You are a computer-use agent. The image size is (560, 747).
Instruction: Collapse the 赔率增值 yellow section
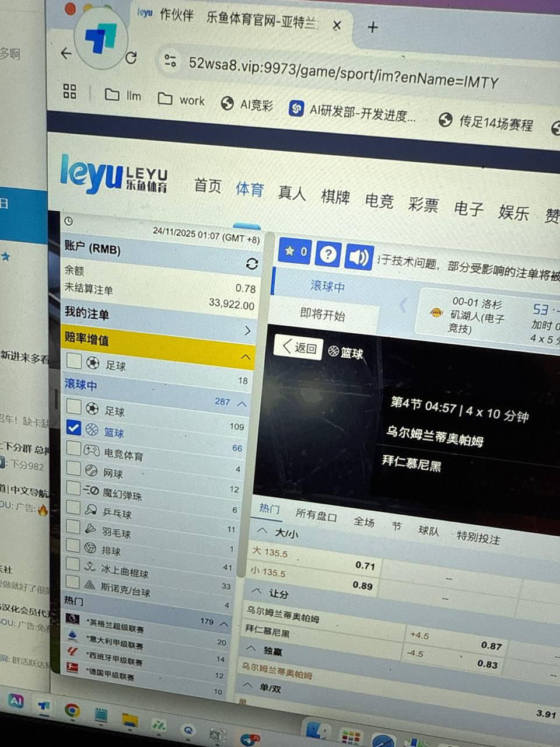coord(246,357)
